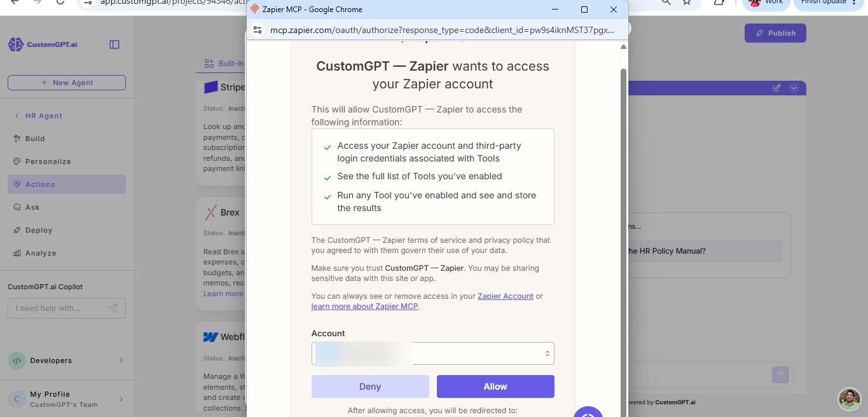This screenshot has height=417, width=868.
Task: Click the Allow button
Action: (x=495, y=386)
